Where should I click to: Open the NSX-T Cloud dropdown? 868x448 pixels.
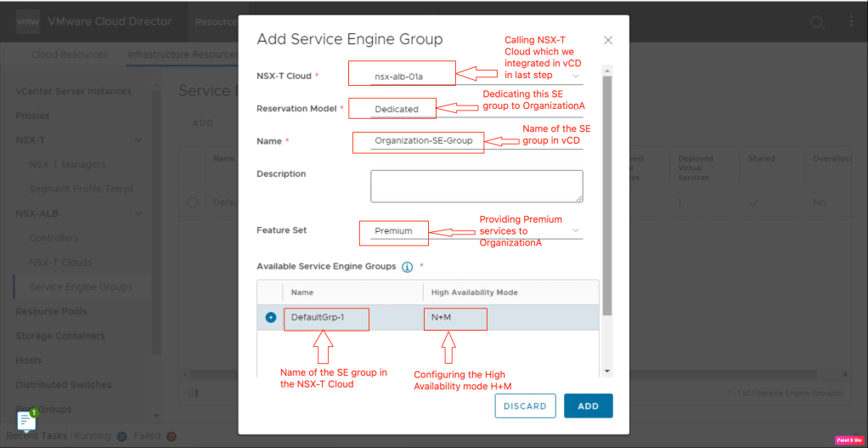[x=575, y=76]
